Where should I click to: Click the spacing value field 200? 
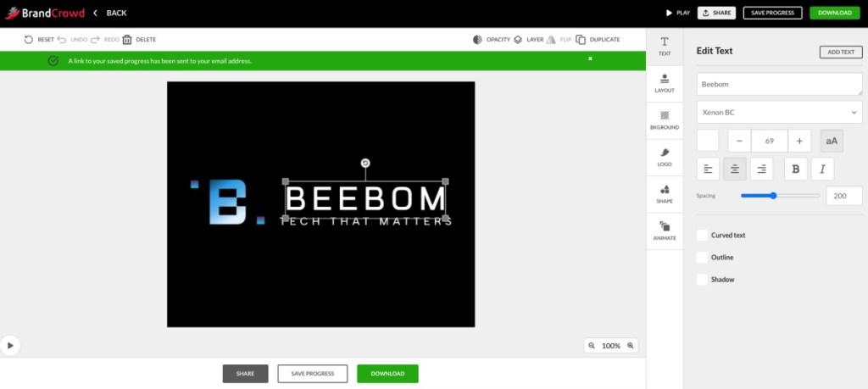844,195
